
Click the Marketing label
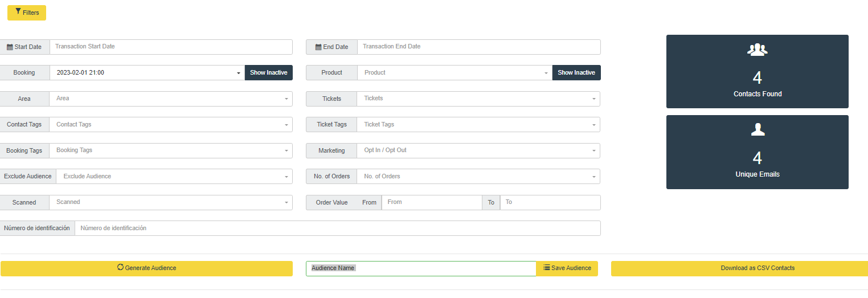[x=331, y=150]
